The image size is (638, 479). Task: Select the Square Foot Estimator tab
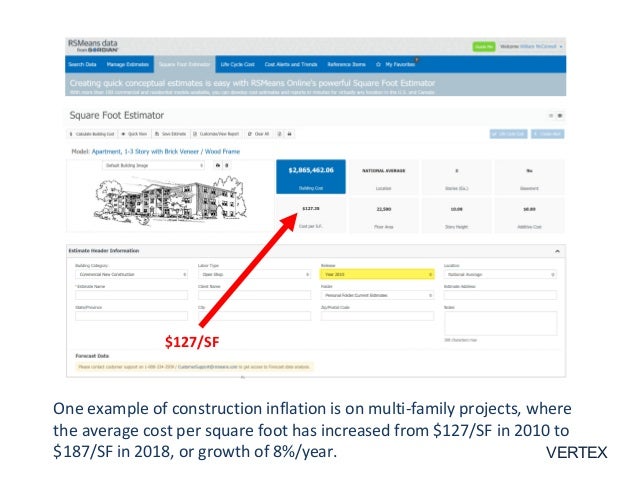[185, 64]
